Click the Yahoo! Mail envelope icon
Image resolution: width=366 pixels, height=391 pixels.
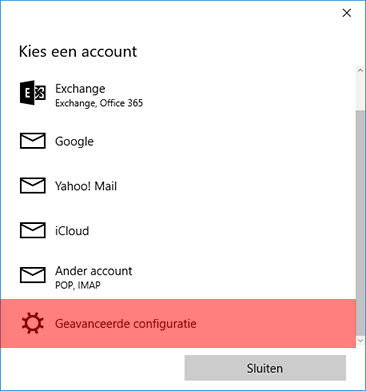pyautogui.click(x=33, y=185)
